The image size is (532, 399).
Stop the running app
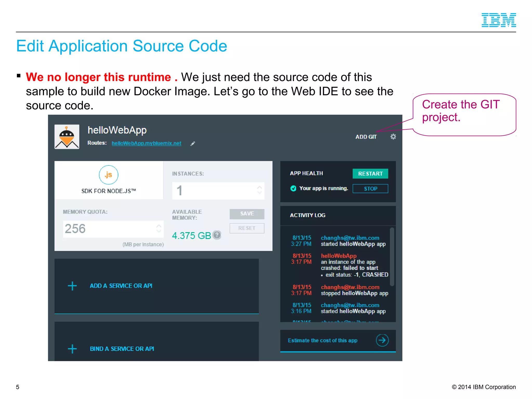pos(370,189)
